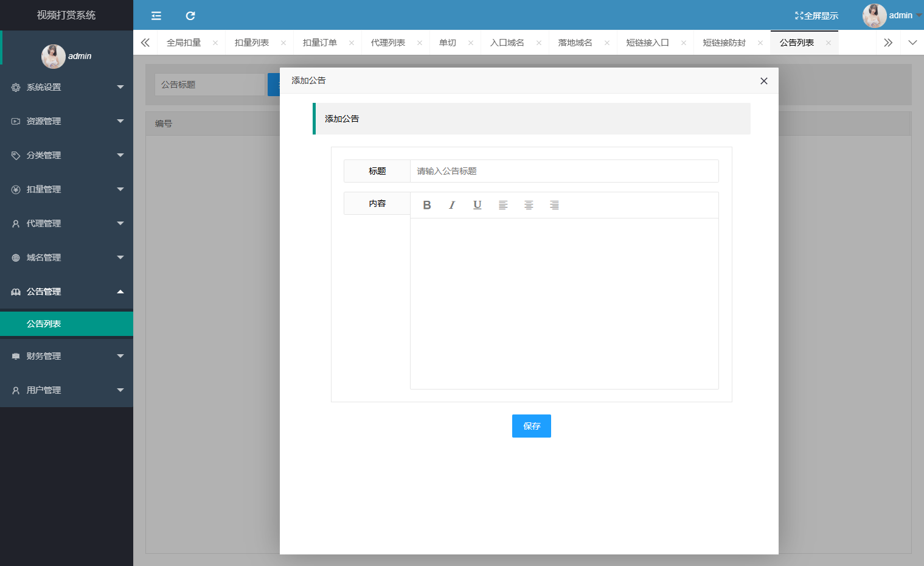This screenshot has height=566, width=924.
Task: Enable fullscreen display (全屏显示)
Action: (x=816, y=16)
